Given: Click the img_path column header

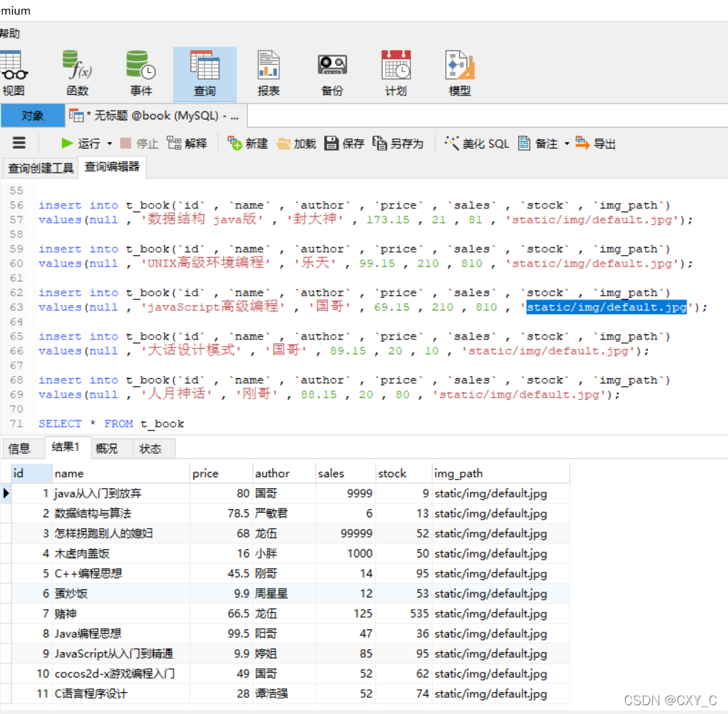Looking at the screenshot, I should [501, 473].
